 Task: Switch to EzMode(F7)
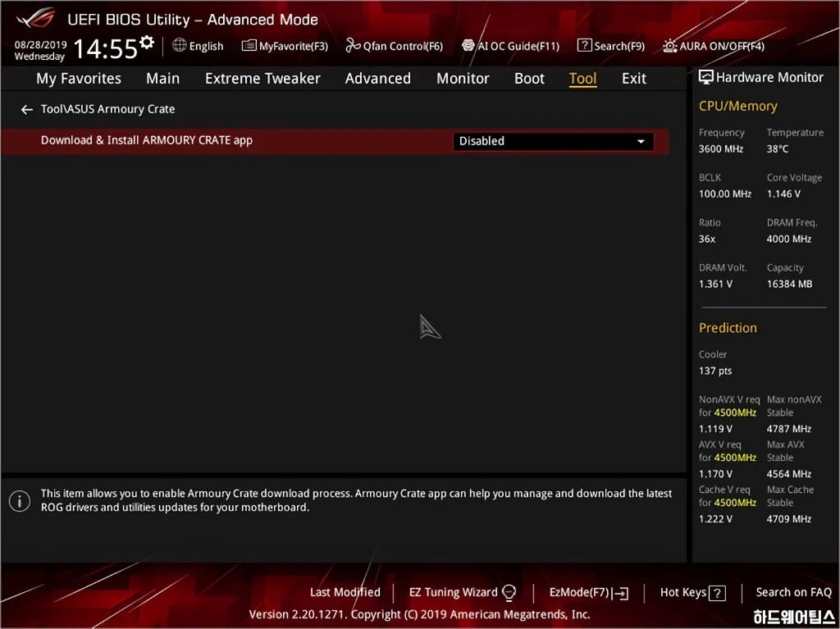click(589, 593)
